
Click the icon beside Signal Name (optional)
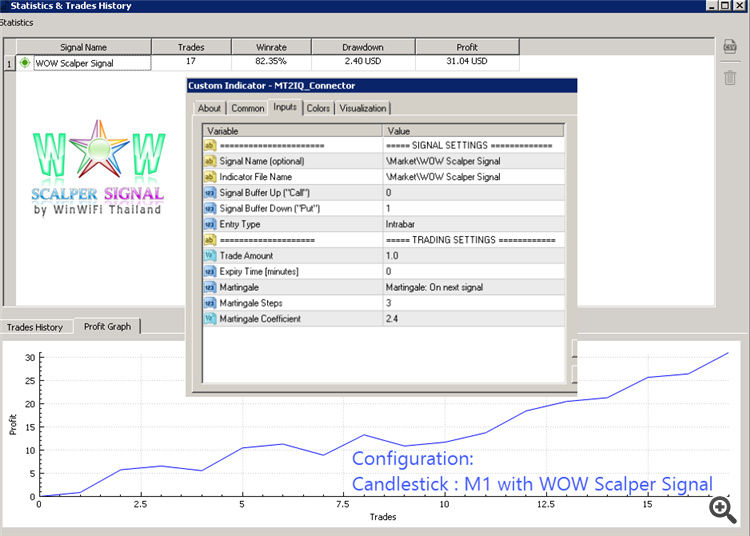coord(210,161)
